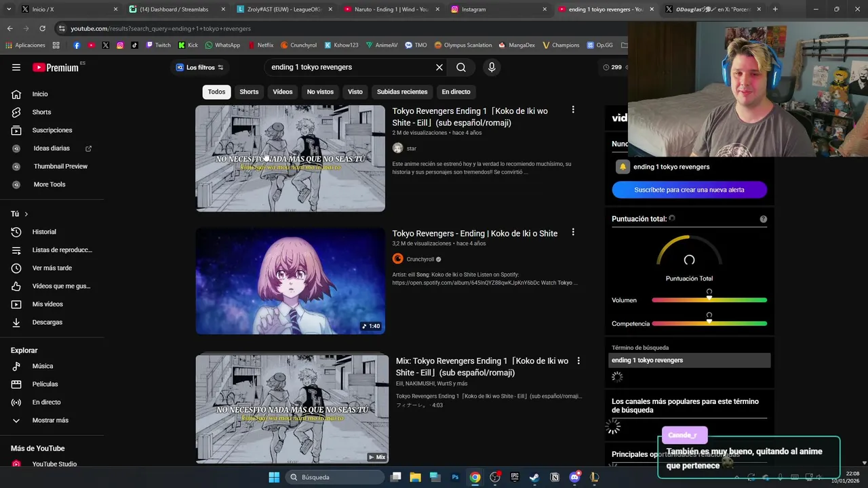
Task: Click the browser address bar URL
Action: coord(161,28)
